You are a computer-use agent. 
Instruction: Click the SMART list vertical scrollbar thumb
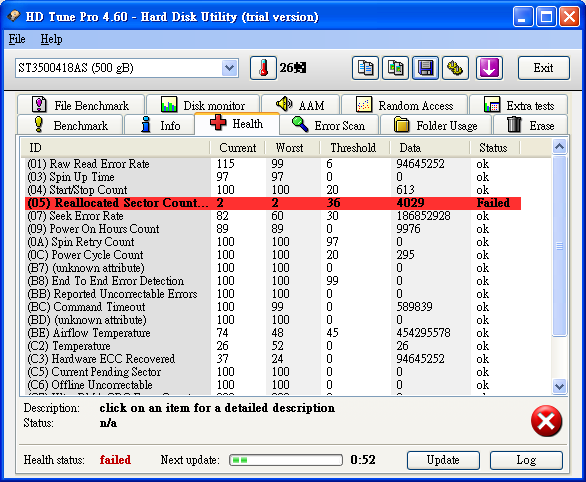pyautogui.click(x=559, y=246)
